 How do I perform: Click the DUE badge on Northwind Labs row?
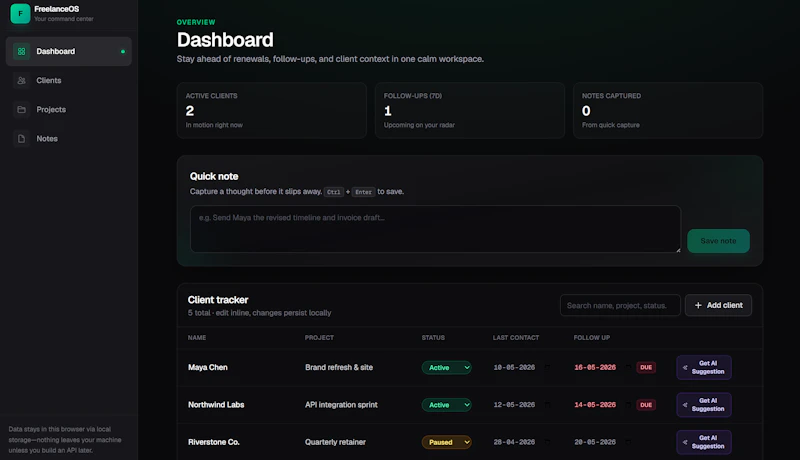coord(646,405)
